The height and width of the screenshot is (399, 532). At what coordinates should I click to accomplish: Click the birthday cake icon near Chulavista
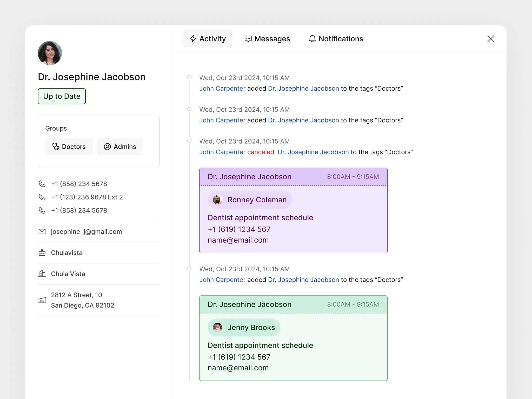[42, 252]
